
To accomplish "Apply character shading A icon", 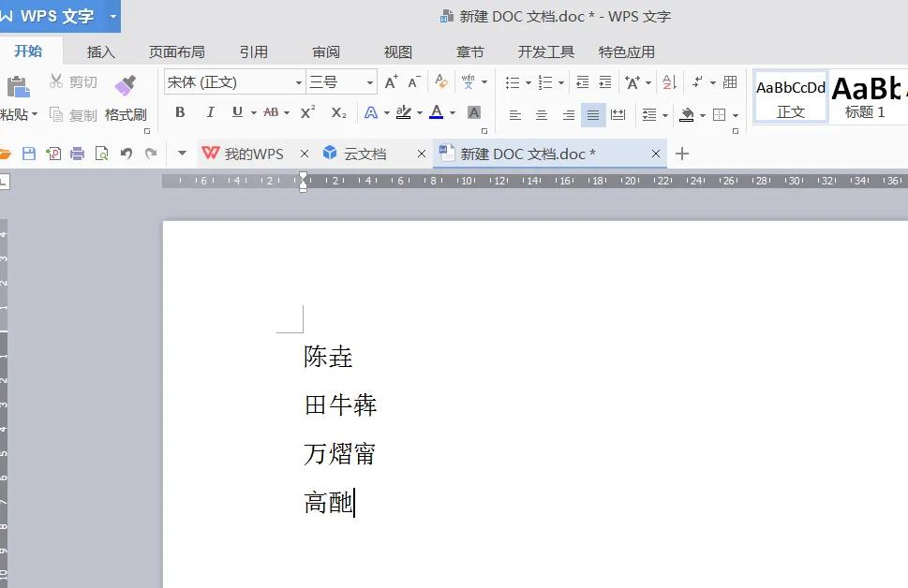I will pyautogui.click(x=474, y=112).
